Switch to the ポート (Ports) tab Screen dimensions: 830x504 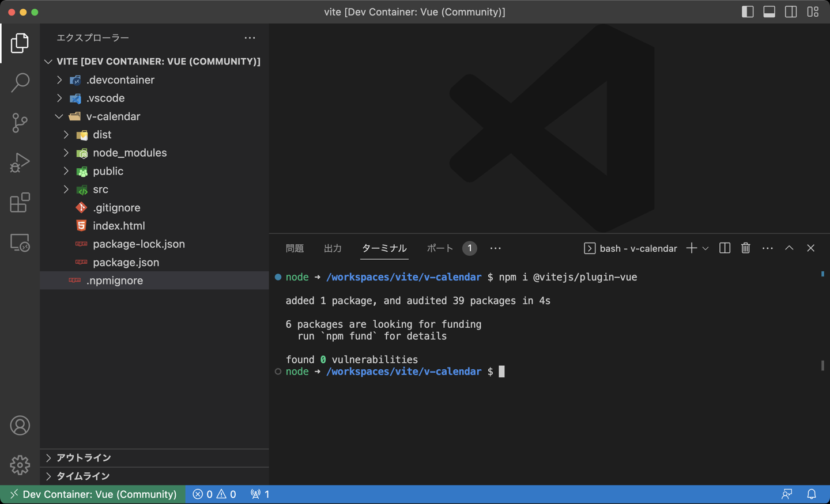point(440,248)
